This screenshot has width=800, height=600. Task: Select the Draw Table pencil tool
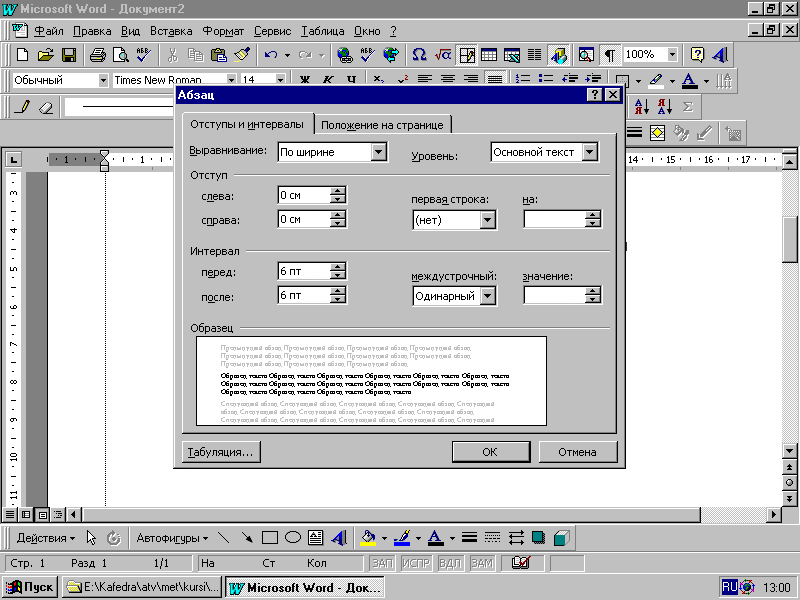(x=22, y=107)
